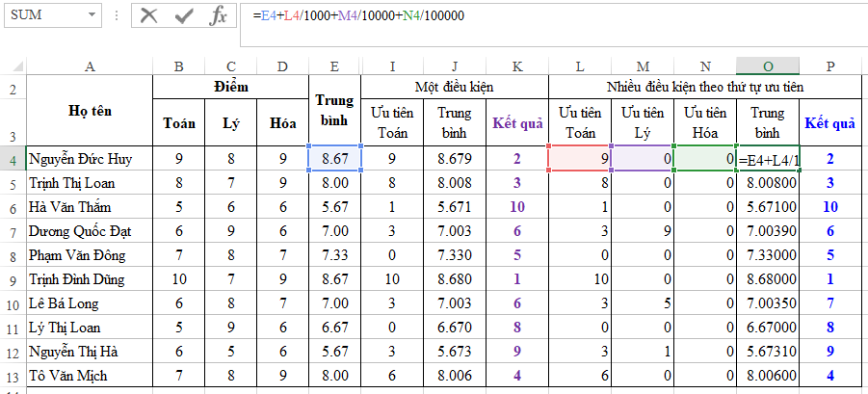Viewport: 868px width, 394px height.
Task: Click the blue-outlined cell E4 with 8.67
Action: coord(334,158)
